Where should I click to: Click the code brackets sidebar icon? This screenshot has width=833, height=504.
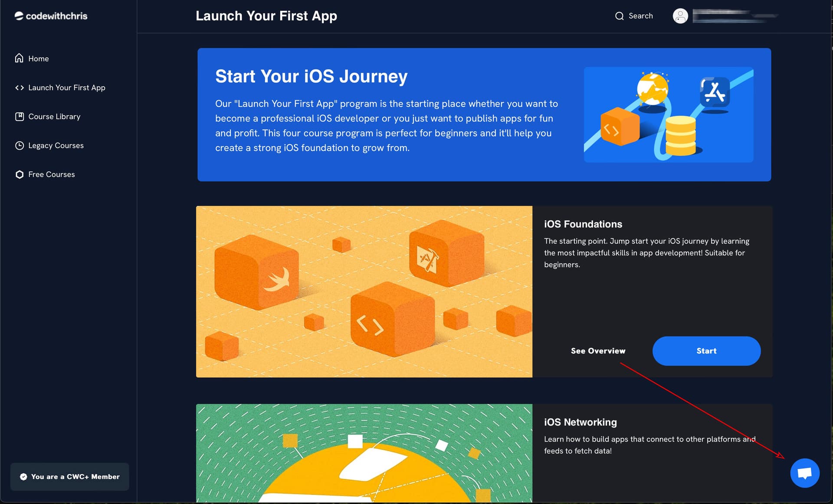point(19,88)
